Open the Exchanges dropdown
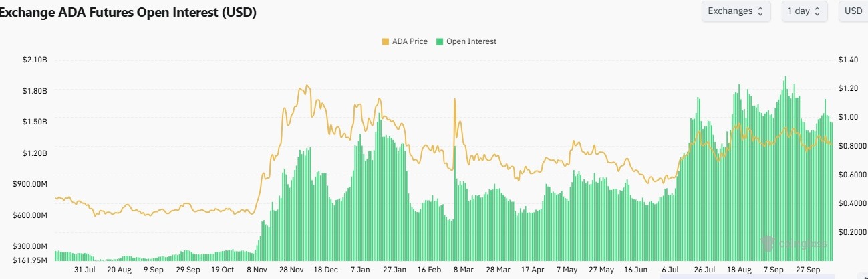Viewport: 868px width, 279px height. pos(736,11)
